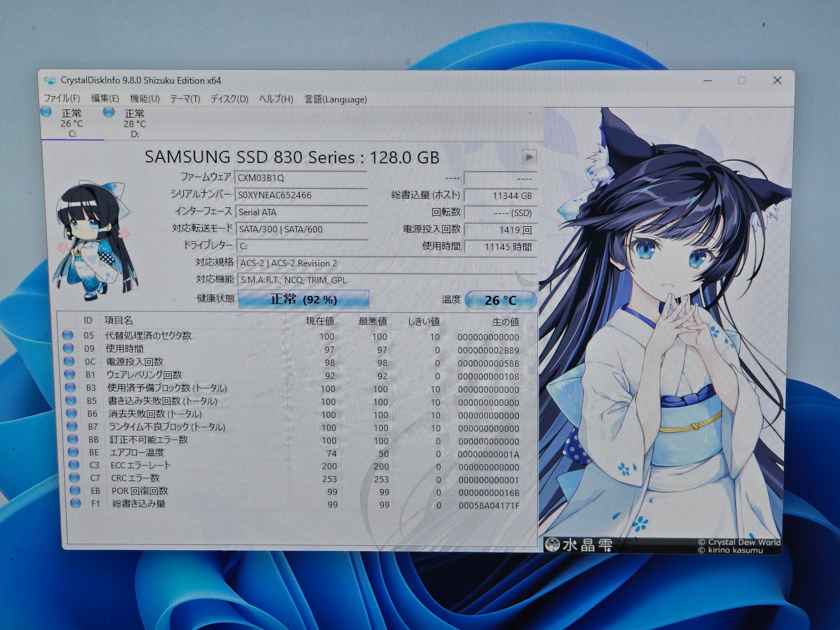Click the CrystalDiskInfo title bar app icon
This screenshot has height=630, width=840.
pos(50,80)
